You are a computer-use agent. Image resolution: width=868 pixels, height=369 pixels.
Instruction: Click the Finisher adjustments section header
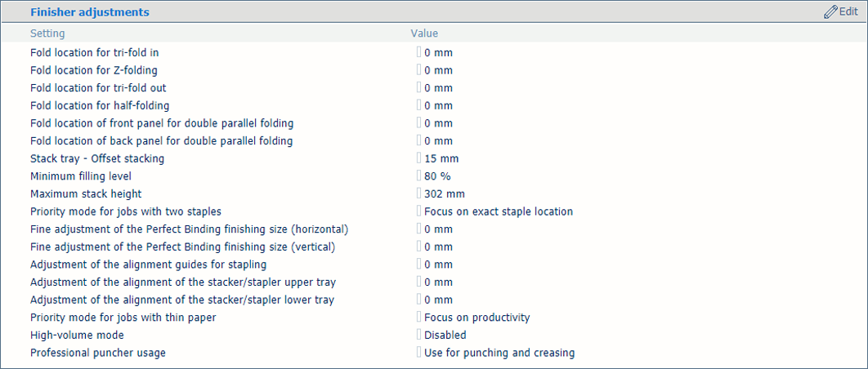(90, 12)
